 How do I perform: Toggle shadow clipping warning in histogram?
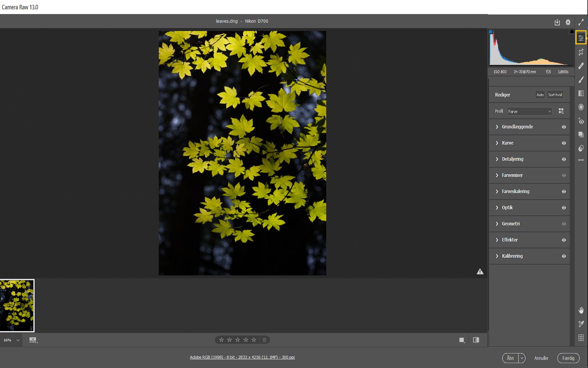point(490,32)
